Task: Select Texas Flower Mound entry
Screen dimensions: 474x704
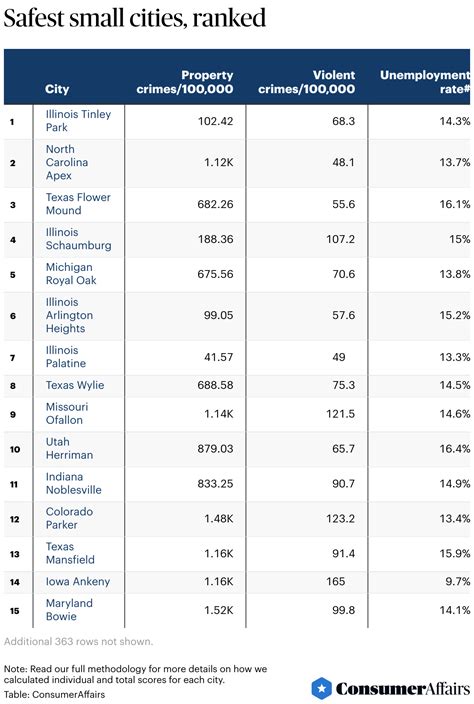Action: pyautogui.click(x=78, y=204)
